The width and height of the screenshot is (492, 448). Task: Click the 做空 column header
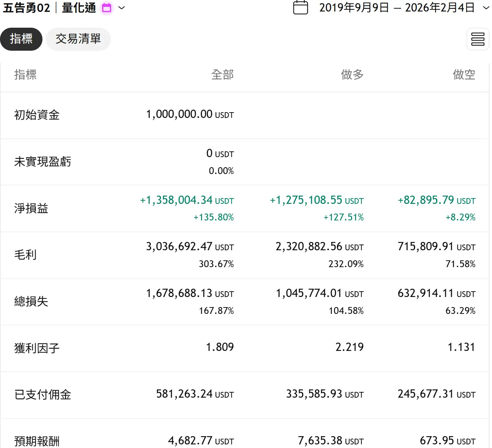pos(464,74)
